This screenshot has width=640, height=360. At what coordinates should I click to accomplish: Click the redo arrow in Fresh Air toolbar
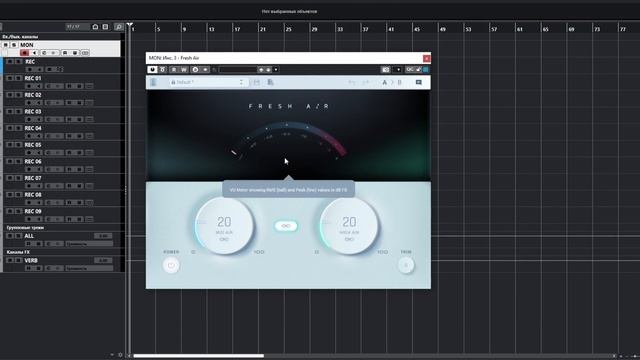366,82
